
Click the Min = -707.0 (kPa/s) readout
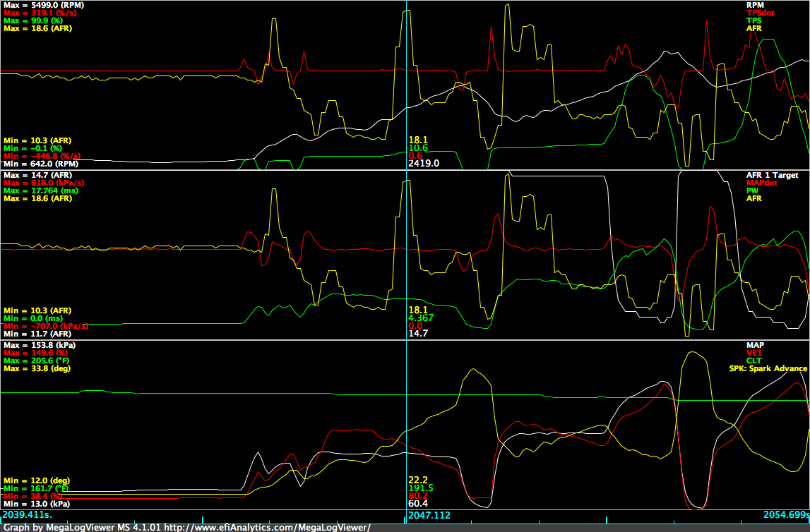[x=46, y=327]
